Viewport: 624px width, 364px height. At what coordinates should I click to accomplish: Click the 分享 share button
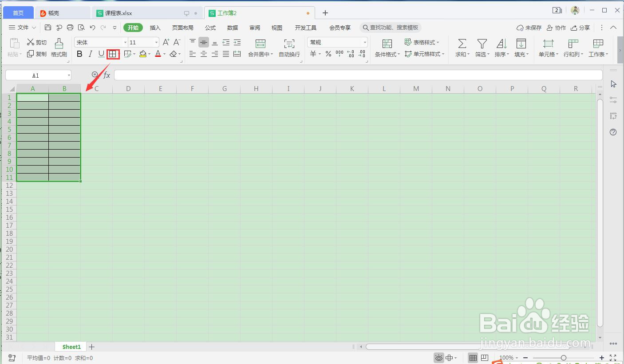(581, 27)
